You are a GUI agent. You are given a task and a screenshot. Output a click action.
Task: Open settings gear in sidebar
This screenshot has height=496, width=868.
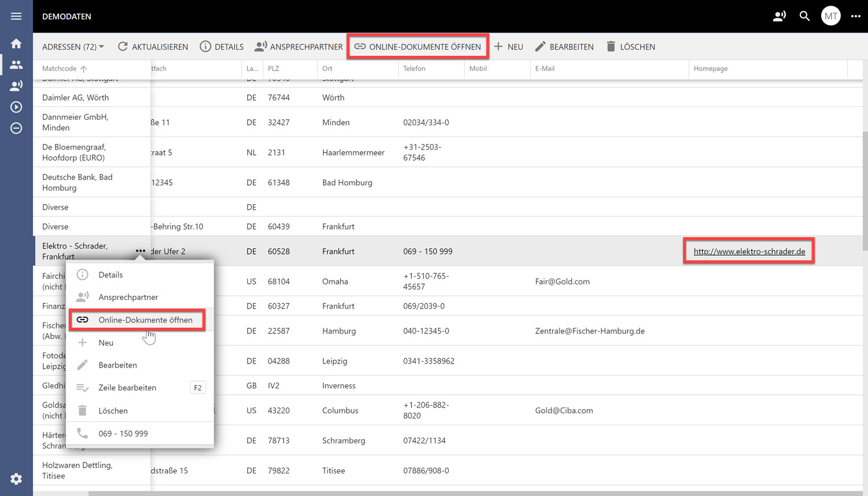coord(16,479)
